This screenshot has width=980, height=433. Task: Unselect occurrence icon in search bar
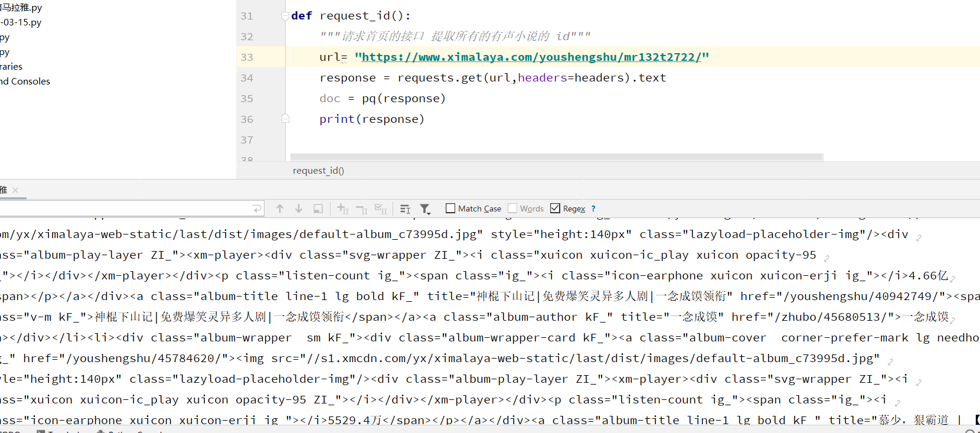tap(362, 209)
